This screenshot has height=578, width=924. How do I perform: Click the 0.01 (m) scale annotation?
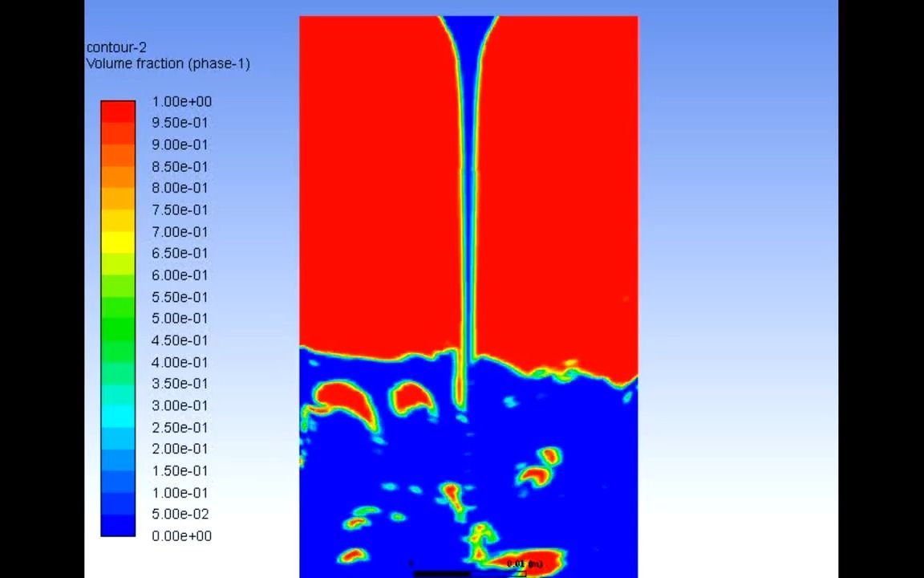tap(525, 564)
